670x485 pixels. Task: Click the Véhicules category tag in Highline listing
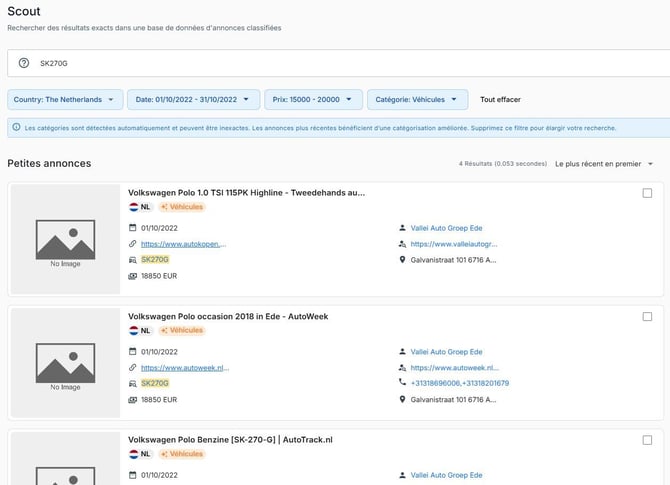[182, 207]
